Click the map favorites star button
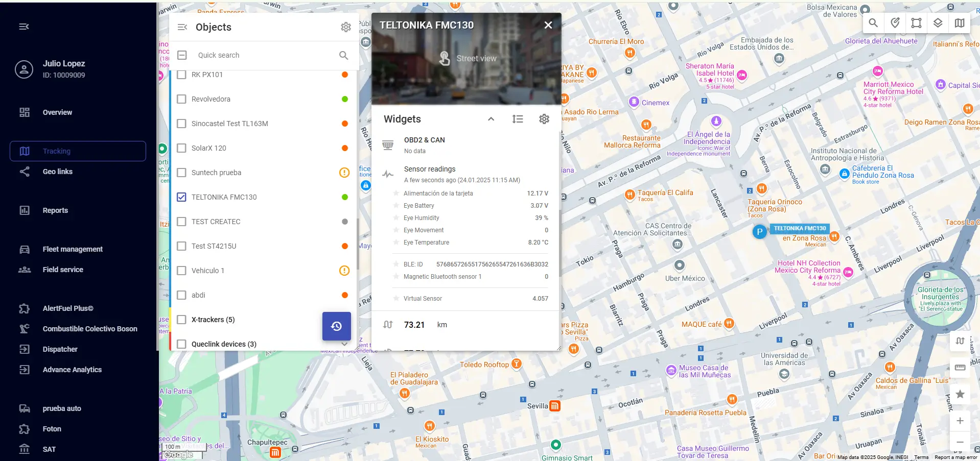The image size is (980, 461). [960, 394]
